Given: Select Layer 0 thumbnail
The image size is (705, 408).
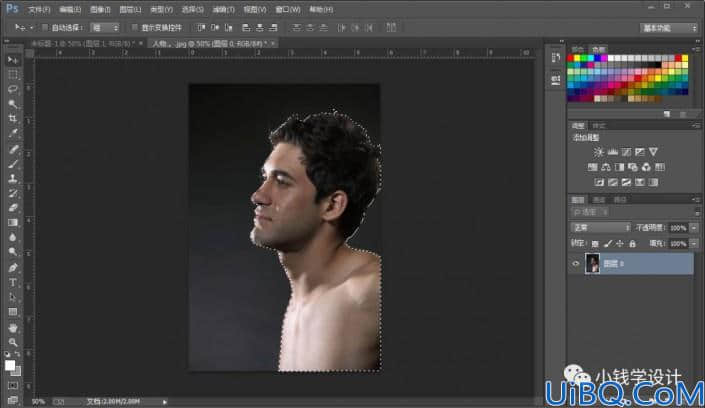Looking at the screenshot, I should 592,264.
